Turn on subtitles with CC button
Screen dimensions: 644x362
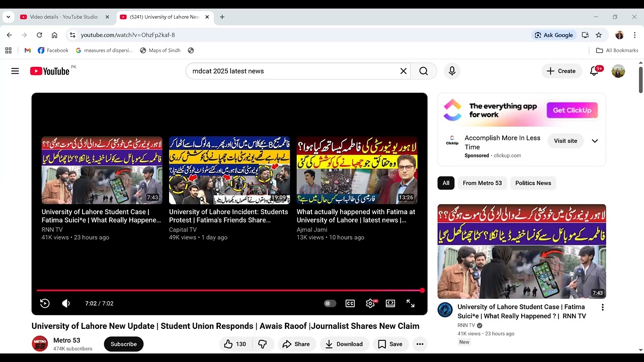(x=350, y=303)
